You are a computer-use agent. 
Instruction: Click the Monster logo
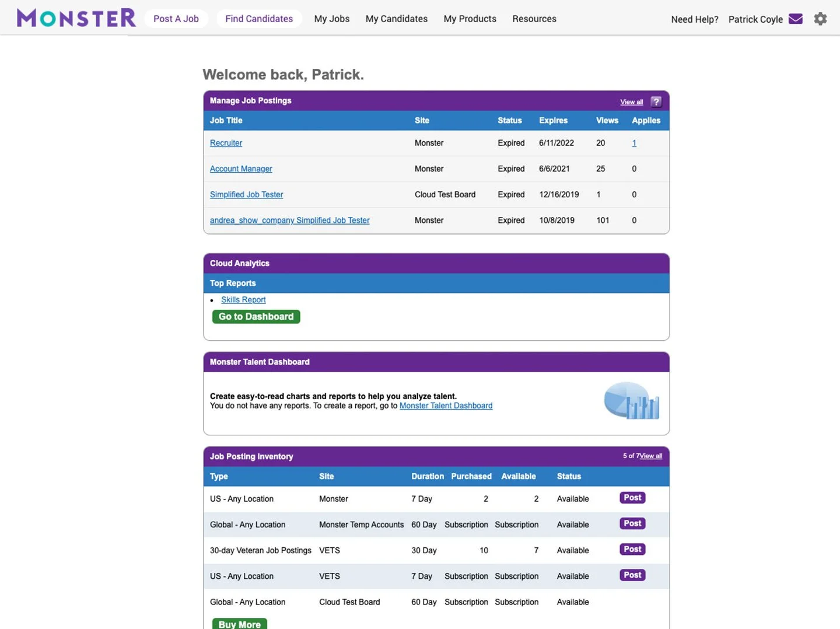pyautogui.click(x=76, y=18)
